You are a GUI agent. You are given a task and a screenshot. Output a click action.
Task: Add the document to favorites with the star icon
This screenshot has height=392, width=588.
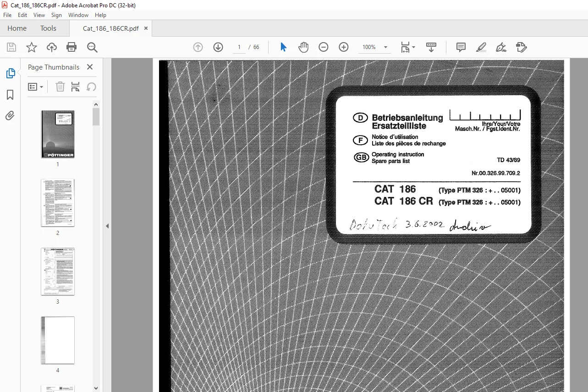pyautogui.click(x=32, y=47)
